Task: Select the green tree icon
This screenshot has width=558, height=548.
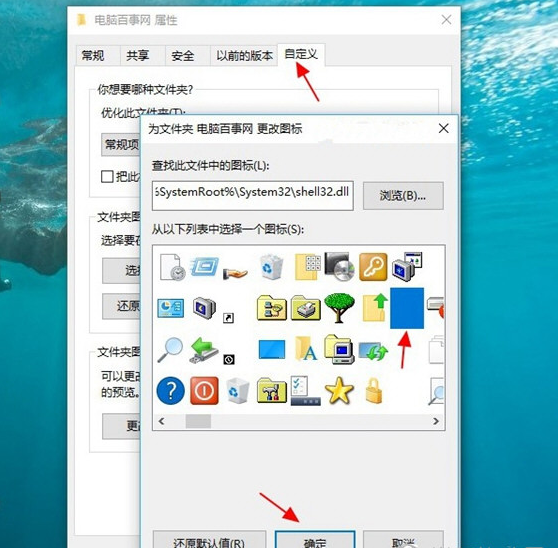Action: click(339, 308)
